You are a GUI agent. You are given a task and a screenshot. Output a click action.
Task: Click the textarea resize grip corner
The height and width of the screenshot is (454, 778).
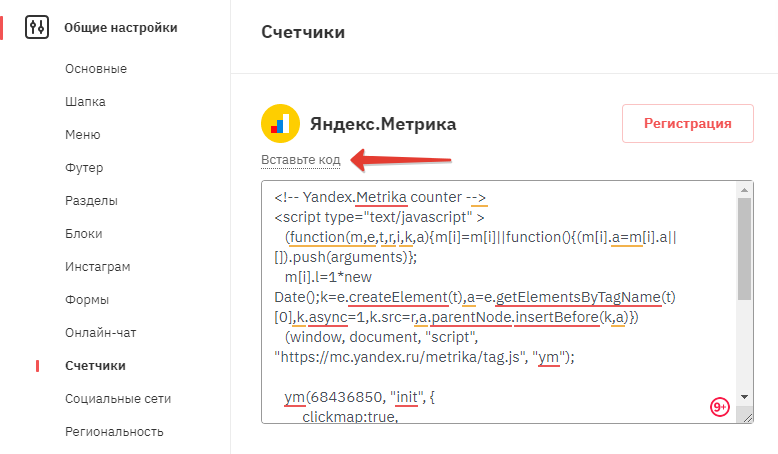point(748,418)
